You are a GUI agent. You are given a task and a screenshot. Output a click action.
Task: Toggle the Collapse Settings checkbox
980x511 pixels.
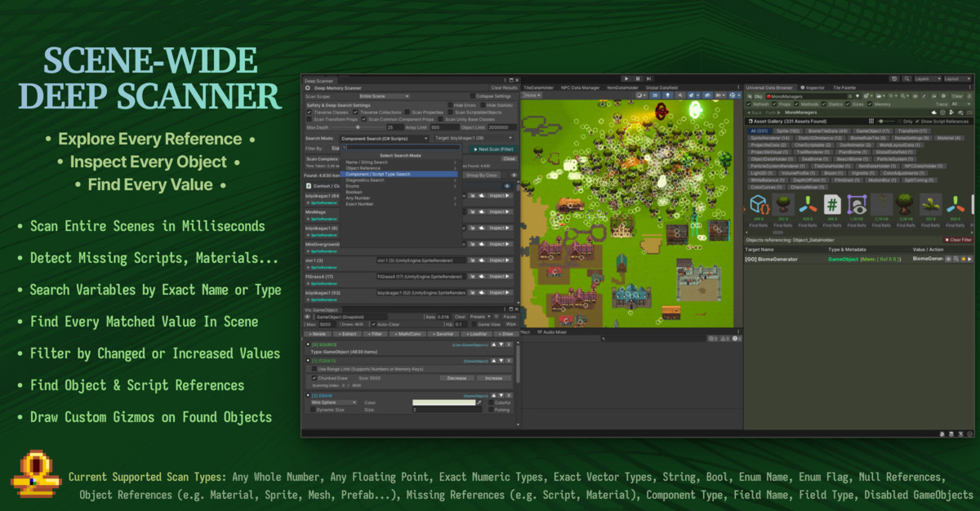[x=473, y=96]
